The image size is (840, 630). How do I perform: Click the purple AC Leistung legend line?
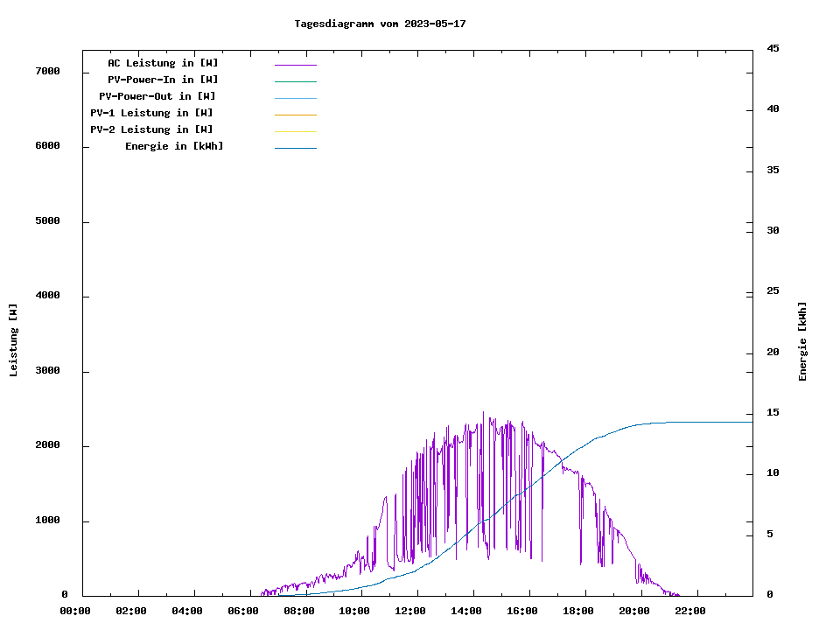295,65
